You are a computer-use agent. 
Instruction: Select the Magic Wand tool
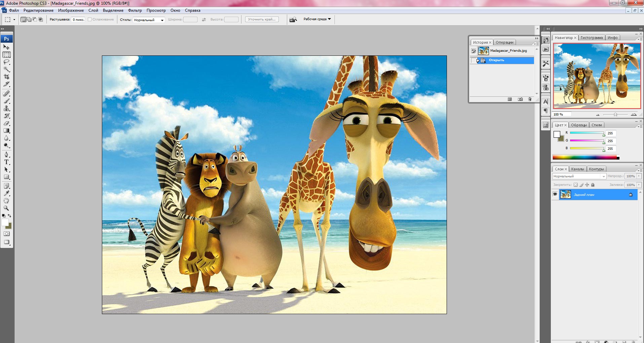6,69
